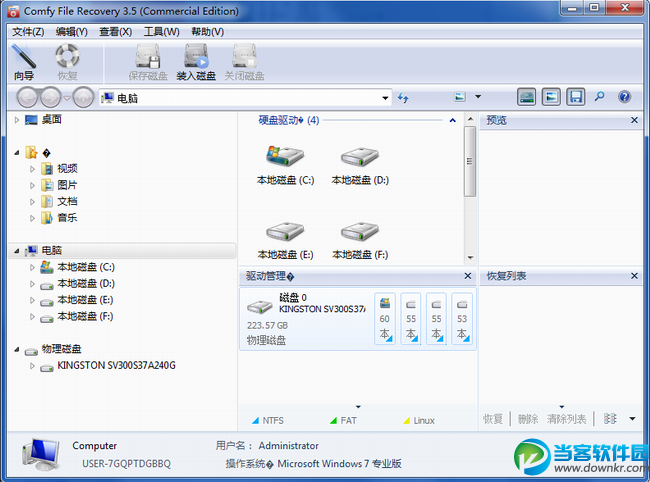Select 本地磁盘 (F:) in the tree
This screenshot has width=650, height=482.
coord(85,317)
